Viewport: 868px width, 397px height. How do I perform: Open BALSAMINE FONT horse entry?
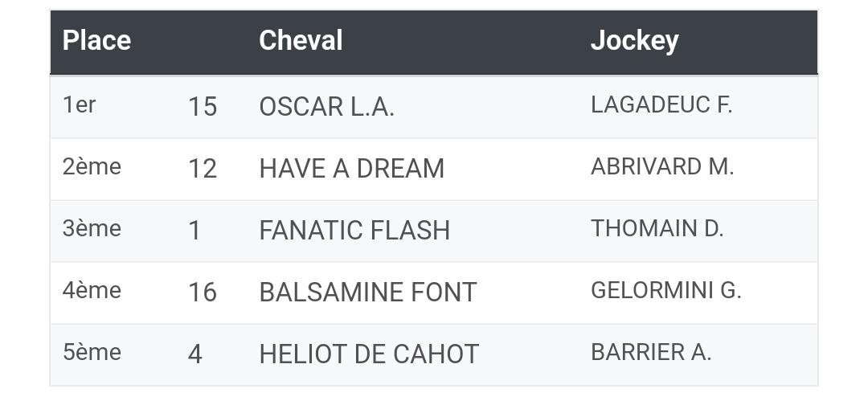367,293
